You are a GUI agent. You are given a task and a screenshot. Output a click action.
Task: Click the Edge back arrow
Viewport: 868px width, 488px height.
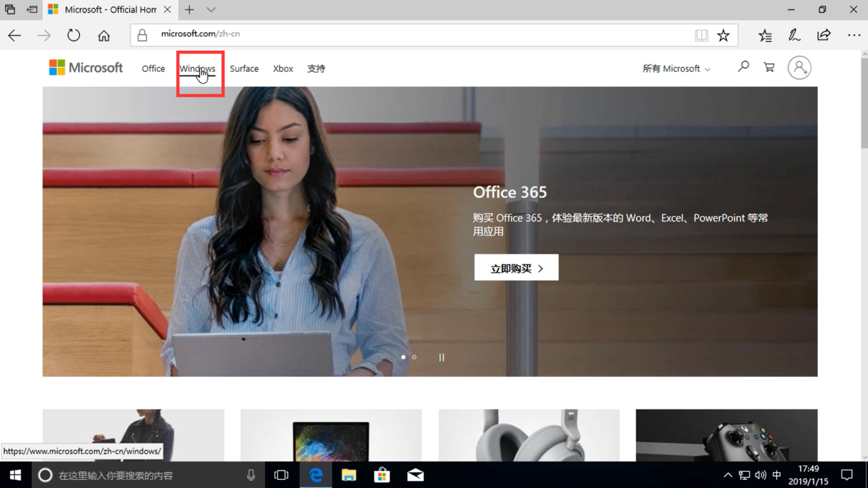point(14,35)
